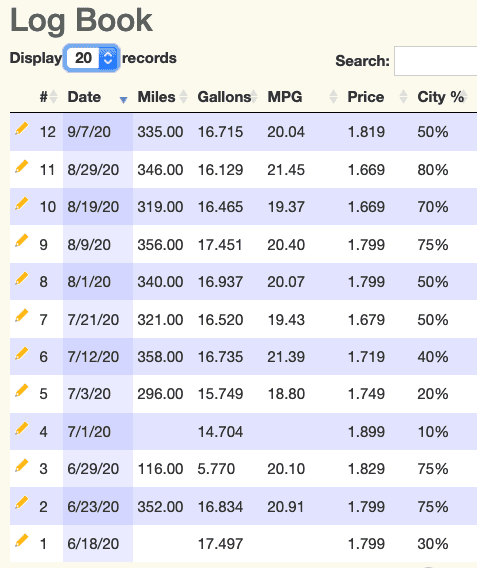Viewport: 477px width, 568px height.
Task: Edit entry 12 with pencil icon
Action: [x=21, y=129]
